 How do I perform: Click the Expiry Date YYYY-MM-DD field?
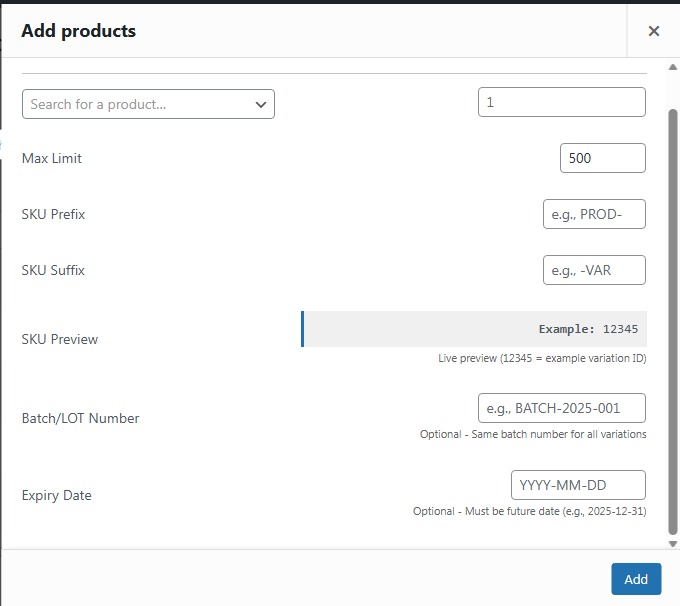(x=577, y=485)
